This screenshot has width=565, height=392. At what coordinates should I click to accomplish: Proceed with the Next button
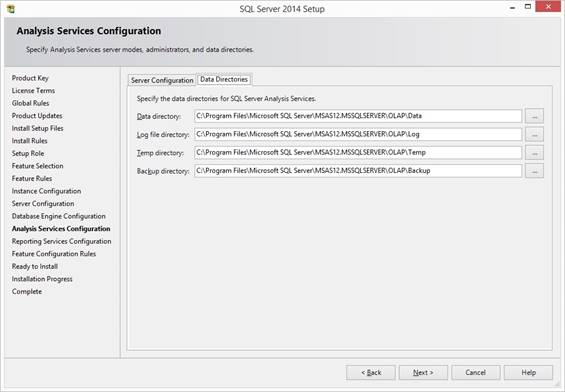pyautogui.click(x=423, y=373)
